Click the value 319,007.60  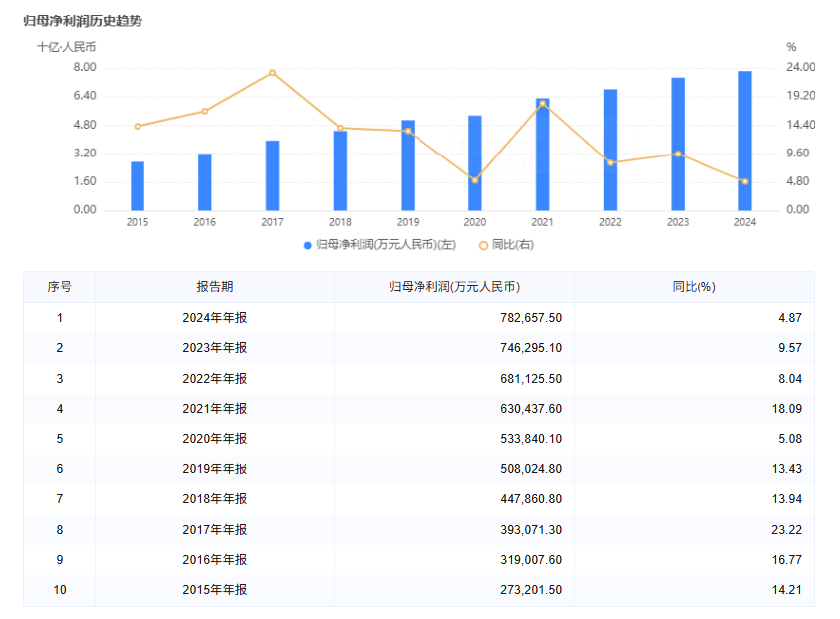click(x=531, y=559)
